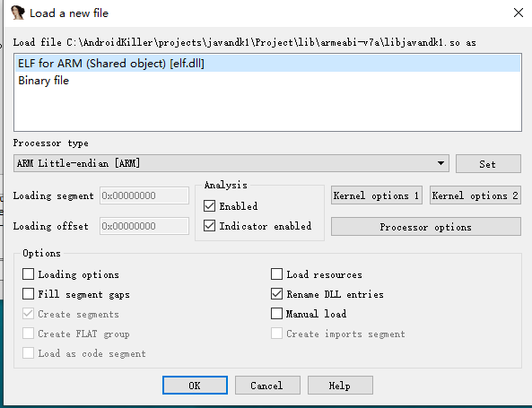Screen dimensions: 532x408
Task: Enable Fill segment gaps checkbox
Action: tap(28, 294)
